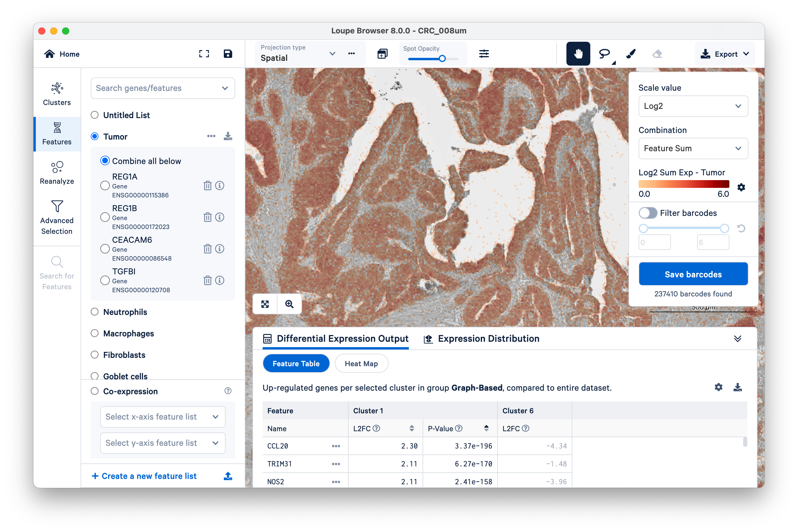Enable the Filter barcodes toggle
Screen dimensions: 798x532
(648, 213)
